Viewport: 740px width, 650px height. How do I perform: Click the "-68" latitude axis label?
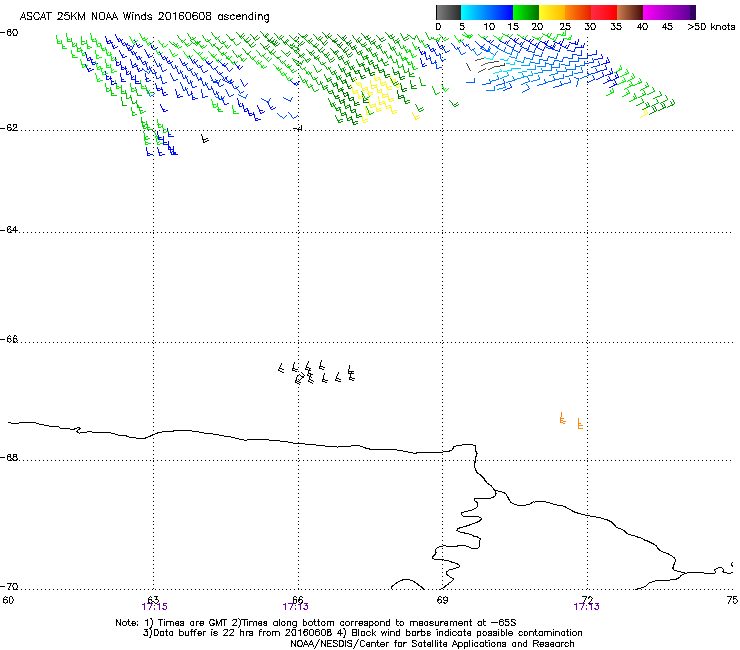[9, 458]
